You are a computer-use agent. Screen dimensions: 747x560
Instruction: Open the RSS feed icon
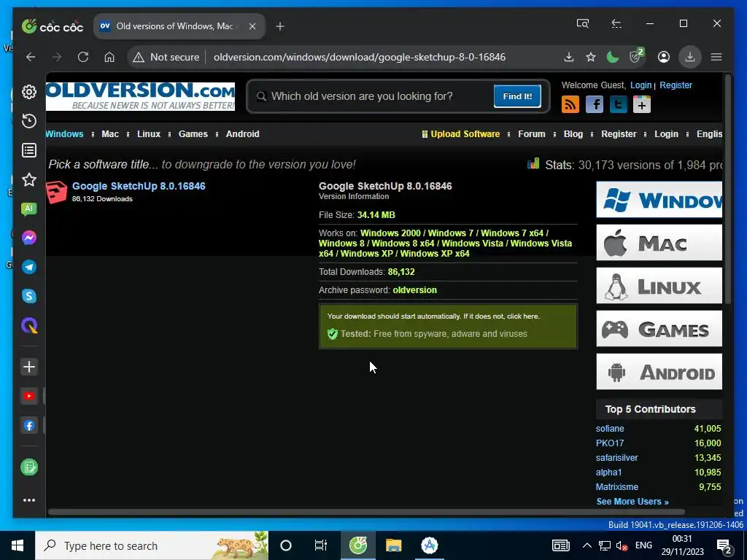coord(570,104)
